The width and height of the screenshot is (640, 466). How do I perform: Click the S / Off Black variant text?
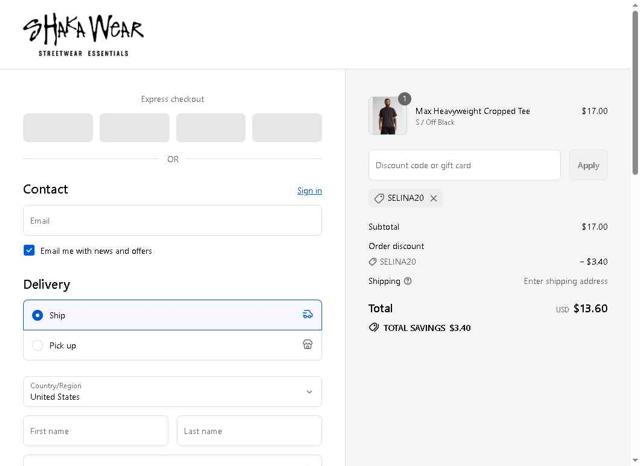coord(435,122)
